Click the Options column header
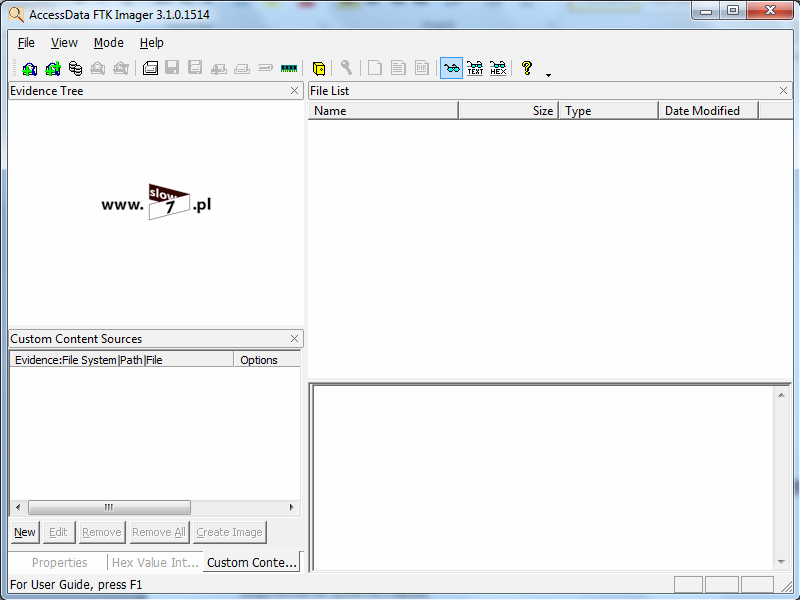The height and width of the screenshot is (600, 800). [267, 360]
